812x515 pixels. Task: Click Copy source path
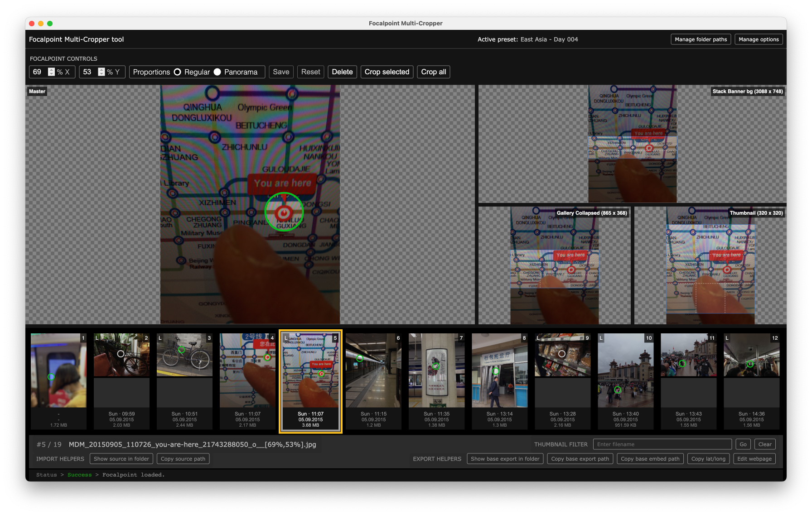[x=183, y=459]
